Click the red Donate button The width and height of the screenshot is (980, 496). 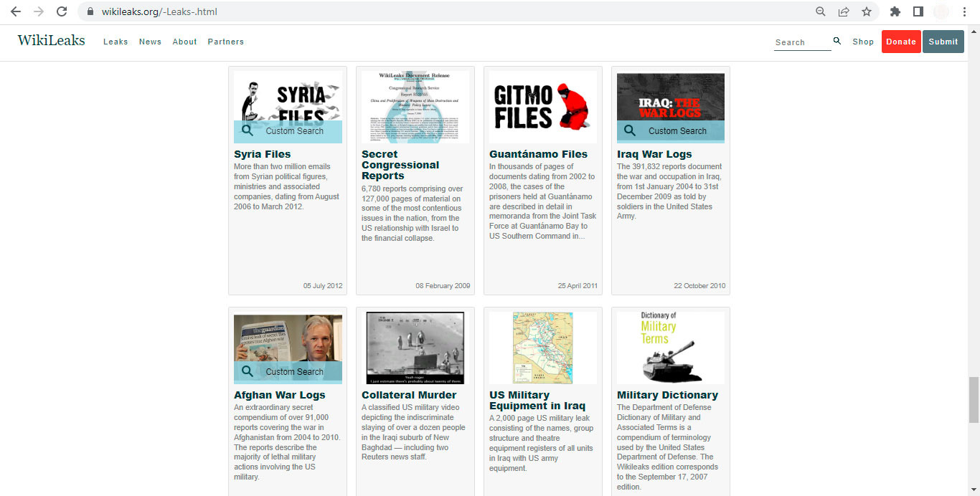click(x=901, y=42)
